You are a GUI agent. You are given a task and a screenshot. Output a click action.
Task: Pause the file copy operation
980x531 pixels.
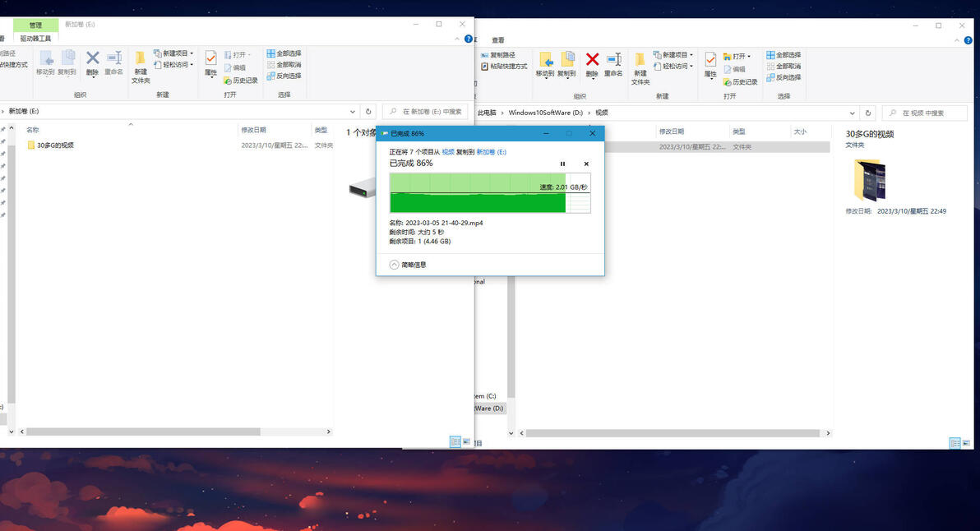pos(562,164)
